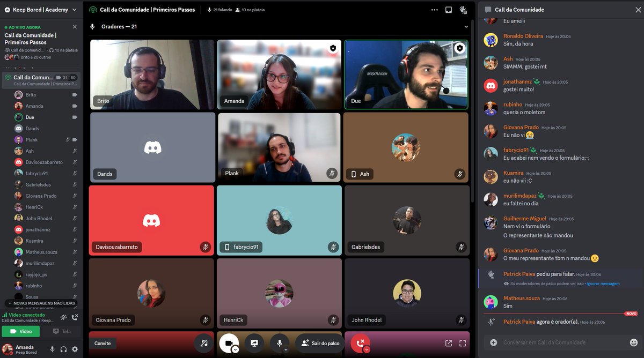Click the green Vídeo button
This screenshot has height=358, width=644.
coord(21,331)
